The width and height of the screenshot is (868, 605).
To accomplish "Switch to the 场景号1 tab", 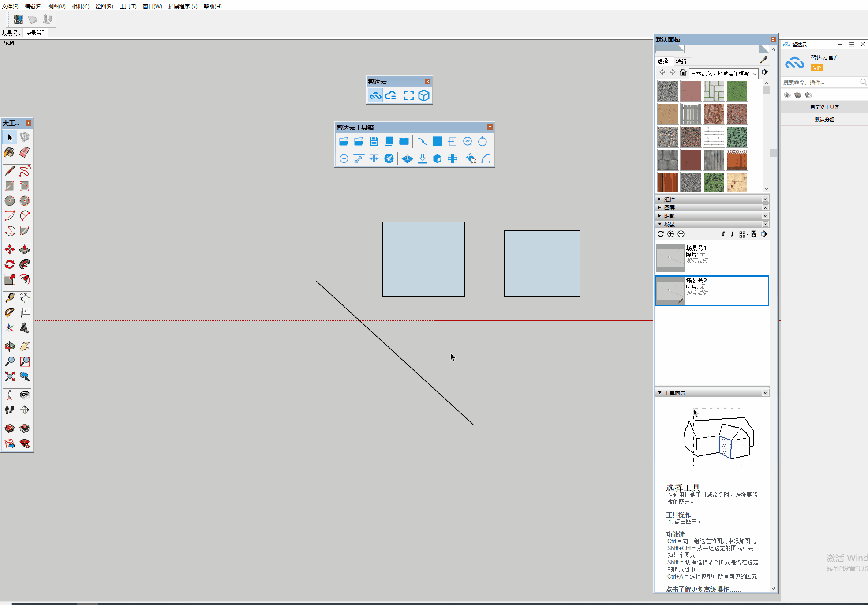I will point(11,33).
